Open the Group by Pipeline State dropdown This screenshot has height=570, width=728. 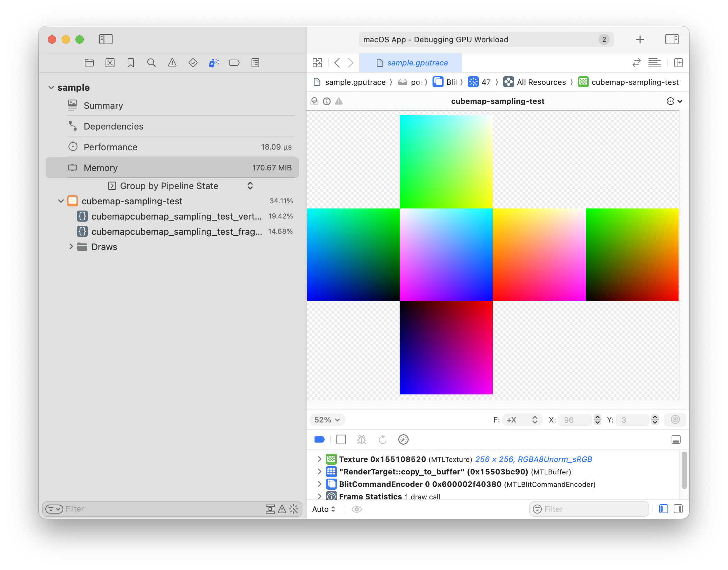point(181,186)
